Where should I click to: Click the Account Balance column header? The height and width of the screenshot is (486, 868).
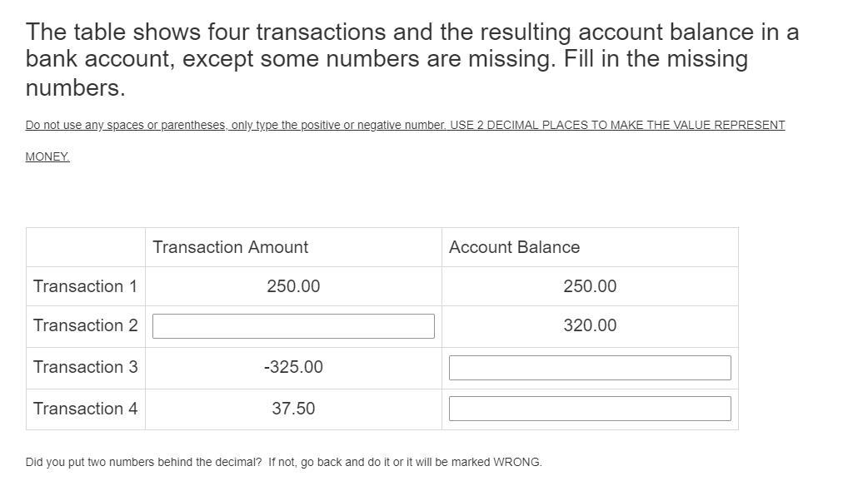pyautogui.click(x=514, y=247)
